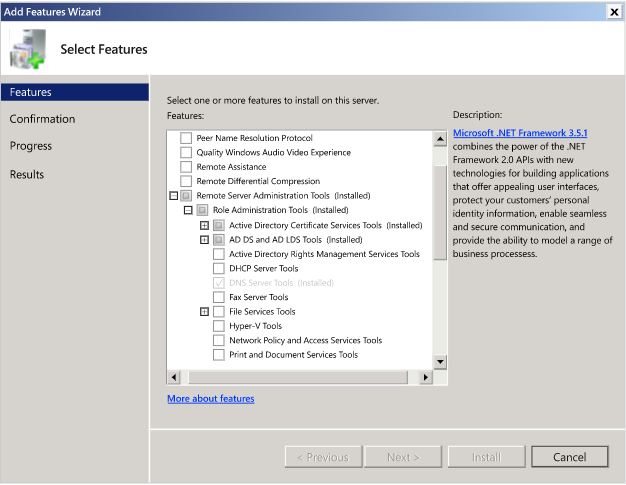Screen dimensions: 626x485
Task: Click the Install button
Action: pyautogui.click(x=486, y=457)
